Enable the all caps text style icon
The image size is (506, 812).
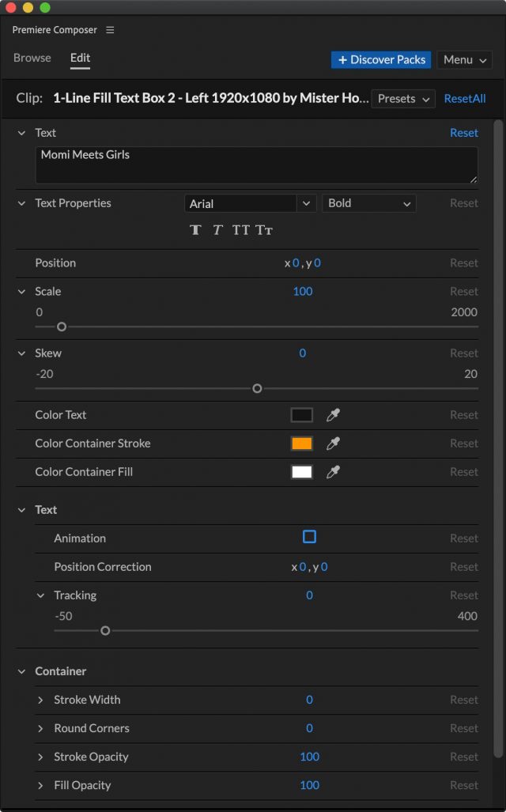[241, 230]
